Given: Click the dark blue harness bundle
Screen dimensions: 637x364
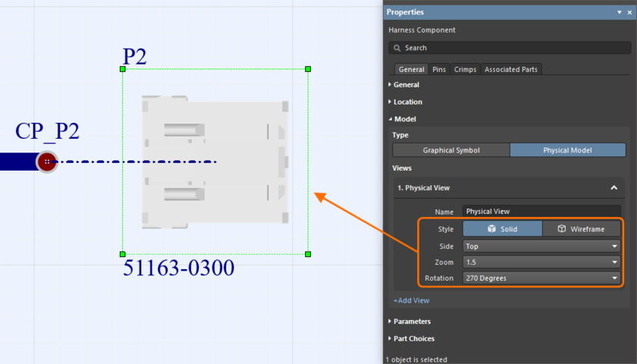Looking at the screenshot, I should [x=19, y=162].
